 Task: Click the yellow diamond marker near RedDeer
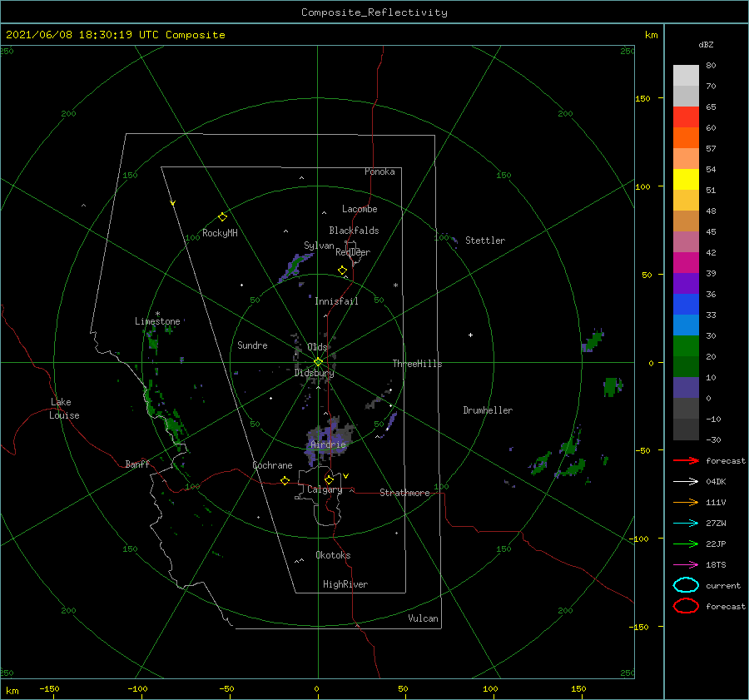point(342,271)
